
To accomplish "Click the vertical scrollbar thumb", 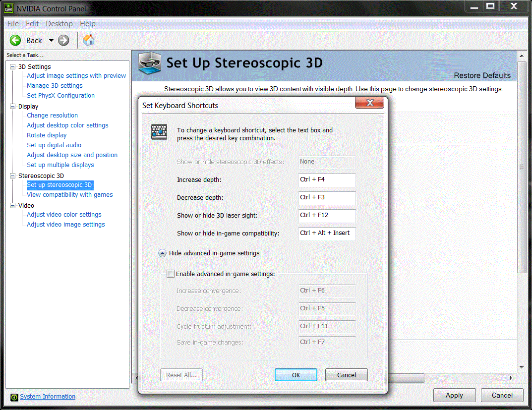I will tap(522, 167).
